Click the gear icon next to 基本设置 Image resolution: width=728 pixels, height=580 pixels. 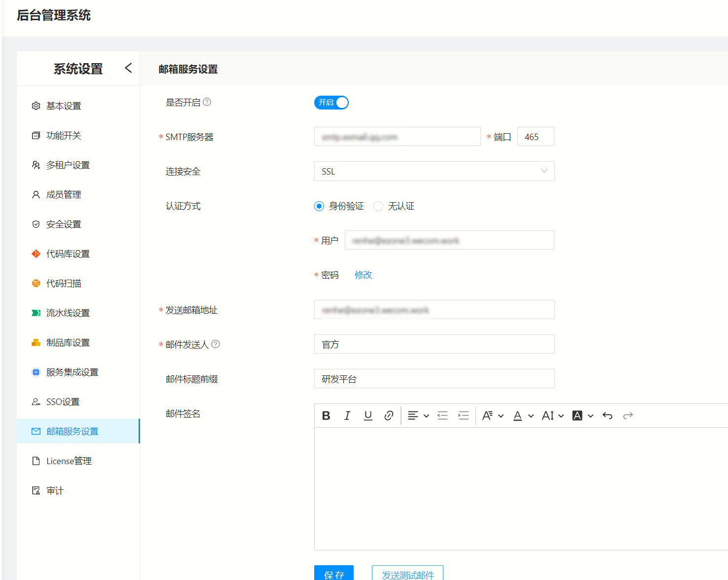pos(35,105)
